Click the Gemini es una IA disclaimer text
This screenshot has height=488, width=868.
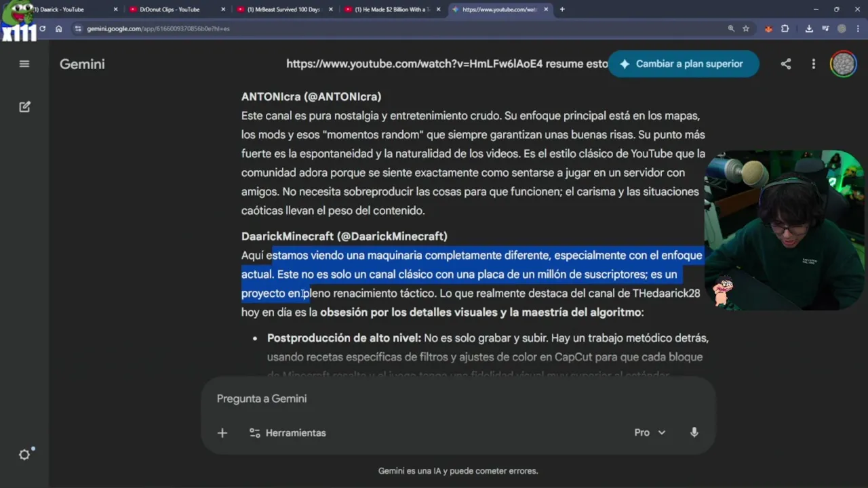(458, 470)
